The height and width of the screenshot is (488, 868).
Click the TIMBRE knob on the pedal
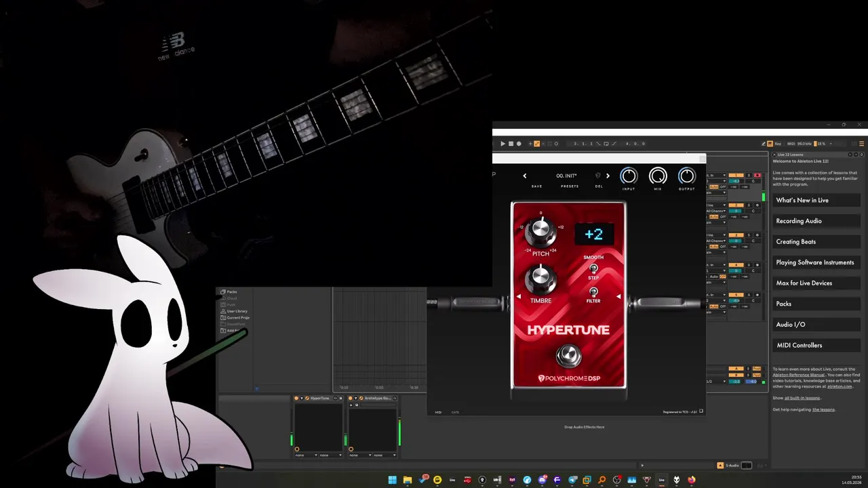[x=540, y=278]
